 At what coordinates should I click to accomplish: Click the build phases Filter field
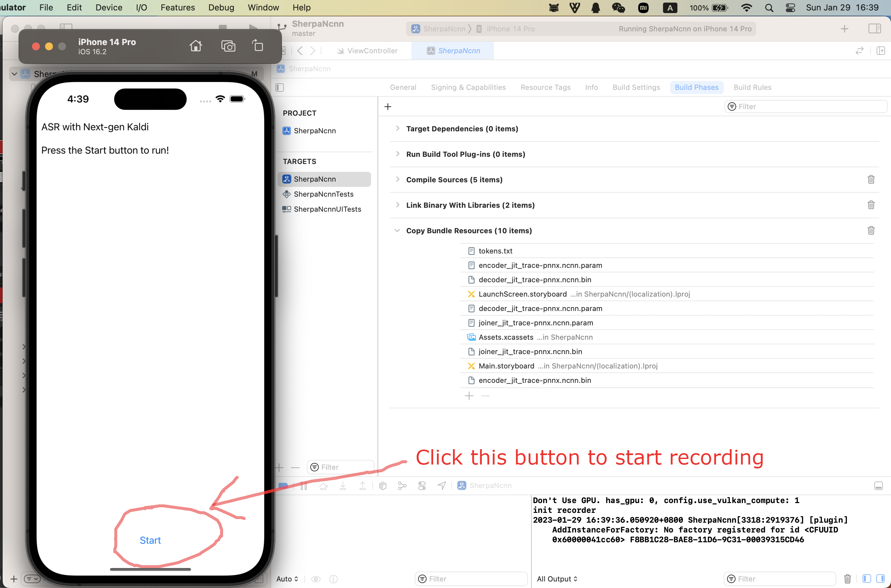point(805,107)
